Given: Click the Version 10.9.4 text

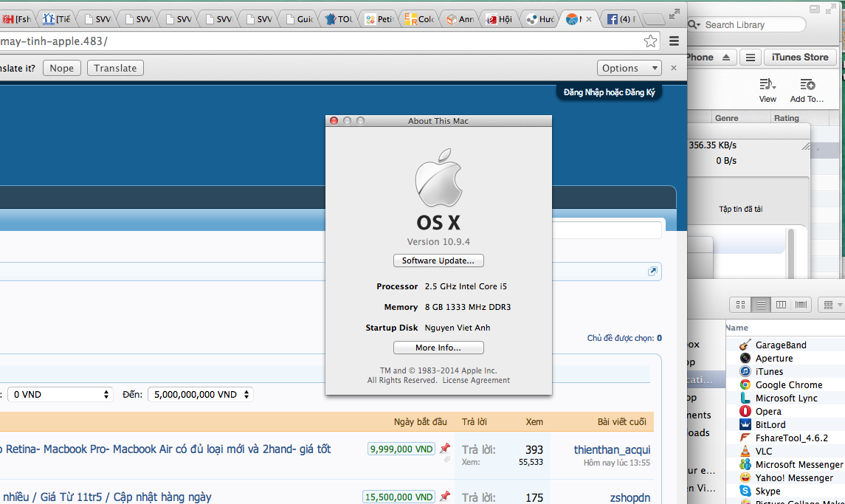Looking at the screenshot, I should (438, 241).
